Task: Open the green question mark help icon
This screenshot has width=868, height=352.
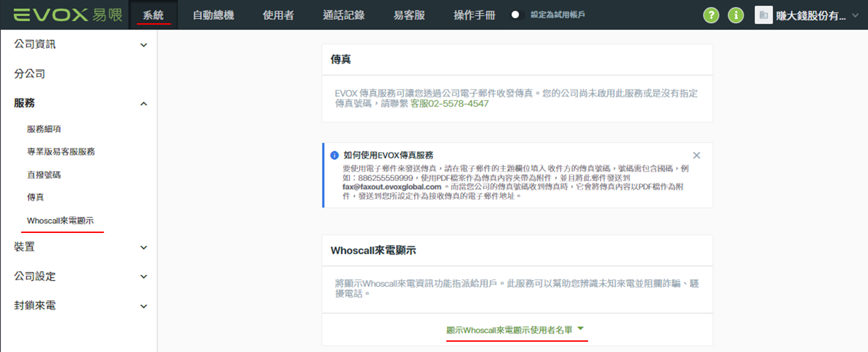Action: pyautogui.click(x=711, y=15)
